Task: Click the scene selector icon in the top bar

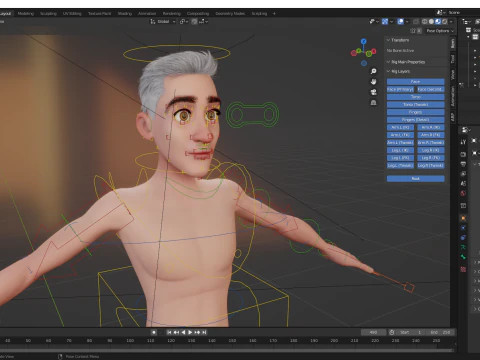Action: (440, 12)
